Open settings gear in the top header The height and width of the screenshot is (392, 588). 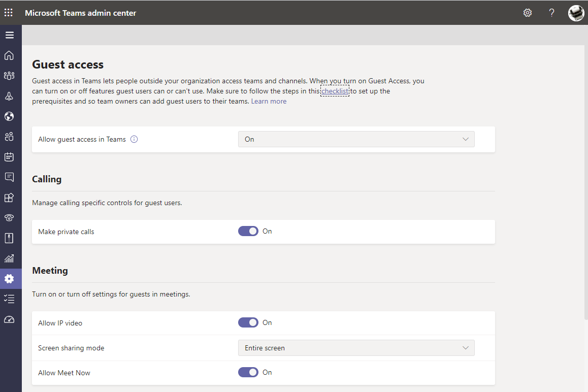coord(528,13)
